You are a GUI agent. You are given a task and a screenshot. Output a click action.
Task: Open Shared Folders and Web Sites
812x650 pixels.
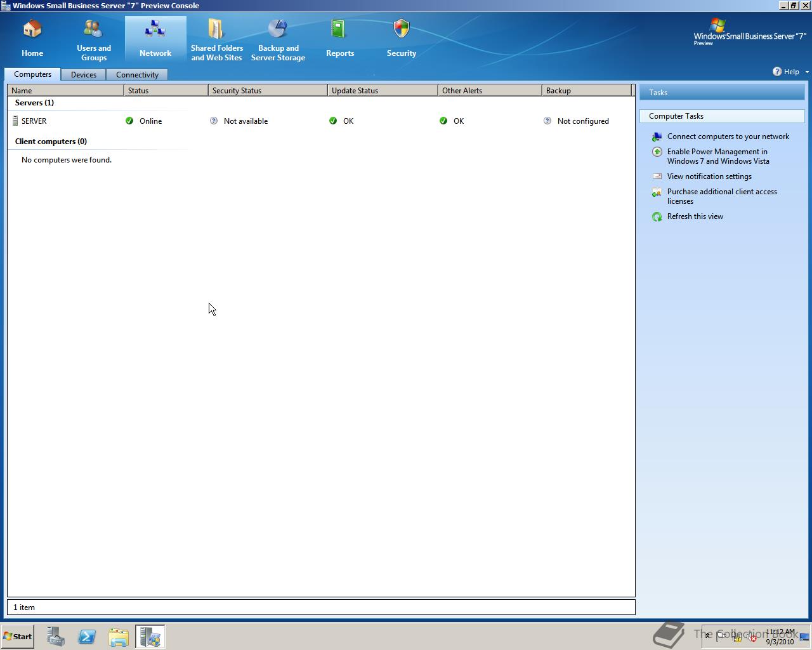[x=216, y=39]
